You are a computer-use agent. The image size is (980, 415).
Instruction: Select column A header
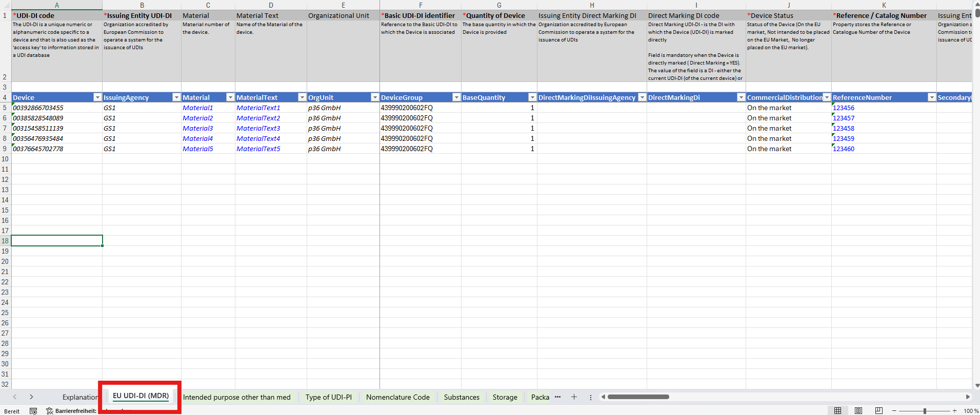pos(56,5)
